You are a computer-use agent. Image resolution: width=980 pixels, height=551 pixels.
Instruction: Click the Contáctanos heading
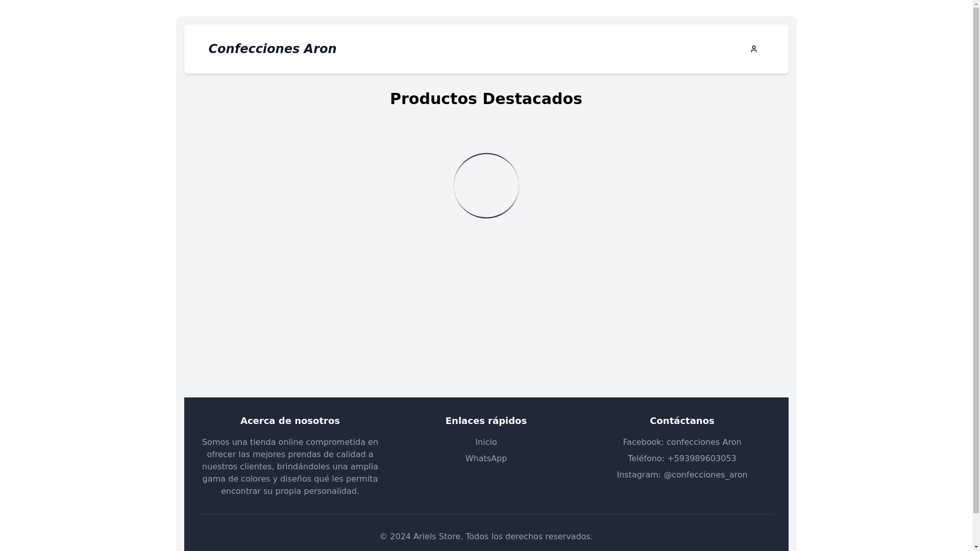tap(682, 421)
